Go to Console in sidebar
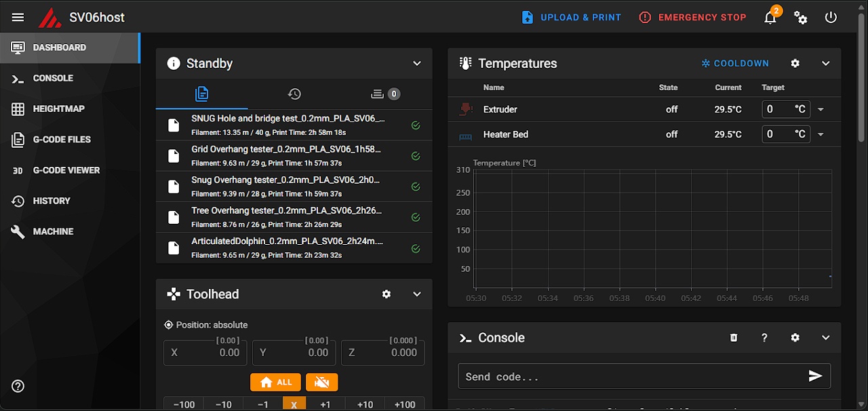This screenshot has width=868, height=411. pyautogui.click(x=70, y=78)
